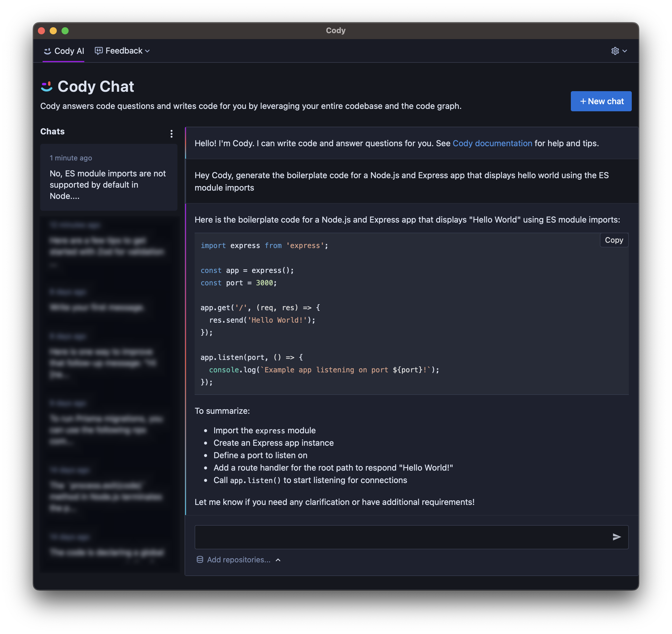
Task: Open Chats three-dot options menu
Action: [171, 133]
